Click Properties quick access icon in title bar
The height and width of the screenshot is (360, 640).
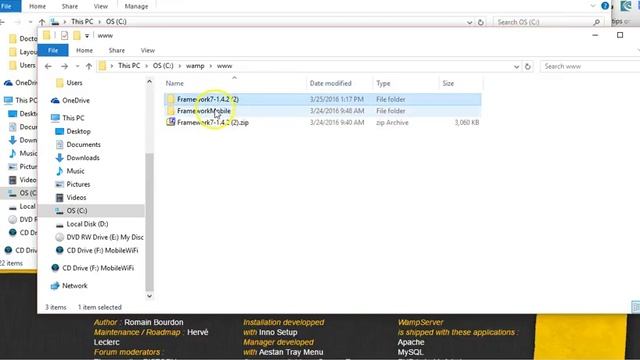pyautogui.click(x=64, y=36)
